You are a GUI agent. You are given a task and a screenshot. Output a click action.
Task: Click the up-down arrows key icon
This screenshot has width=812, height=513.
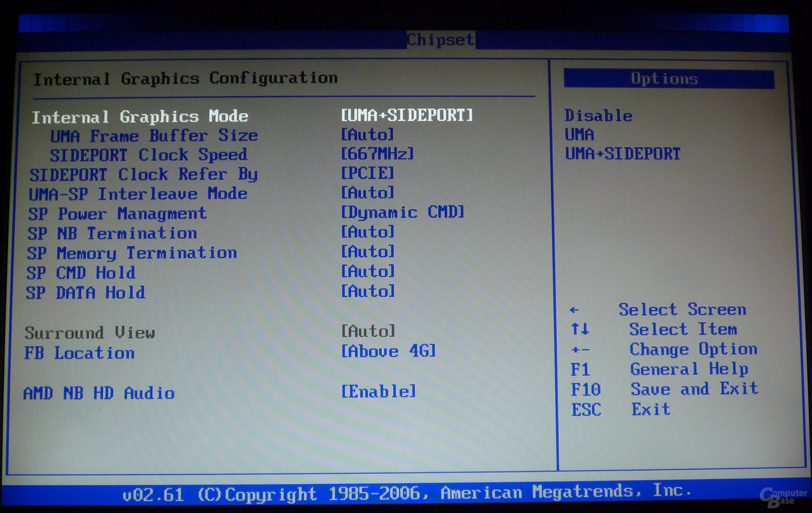[x=580, y=329]
